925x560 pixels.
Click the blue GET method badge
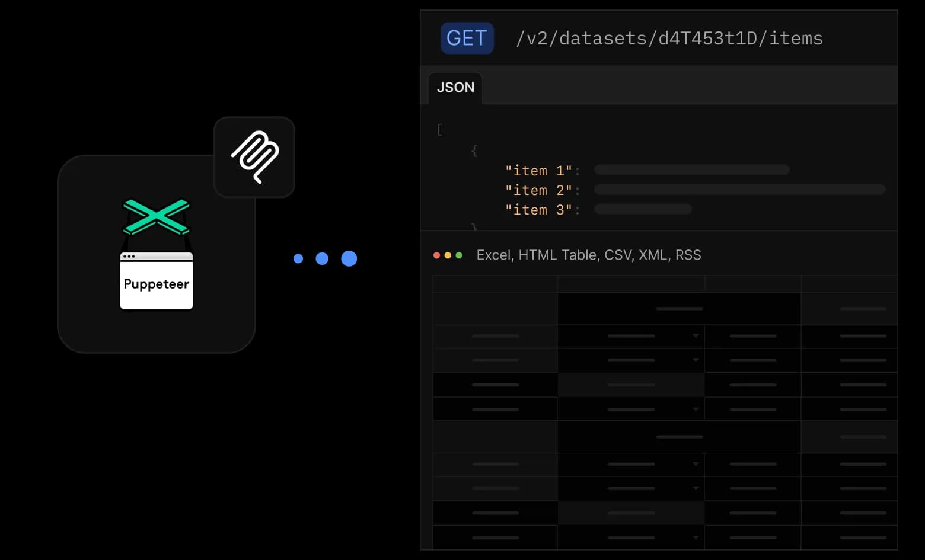pos(467,38)
